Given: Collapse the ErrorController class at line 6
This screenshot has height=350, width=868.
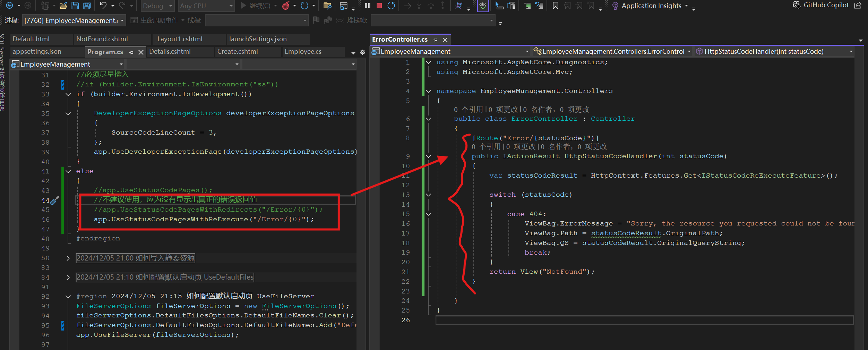Looking at the screenshot, I should point(429,119).
